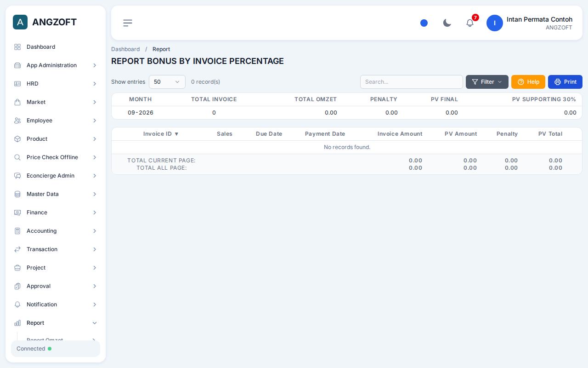Toggle the sidebar hamburger menu icon
The image size is (588, 368).
click(x=128, y=23)
